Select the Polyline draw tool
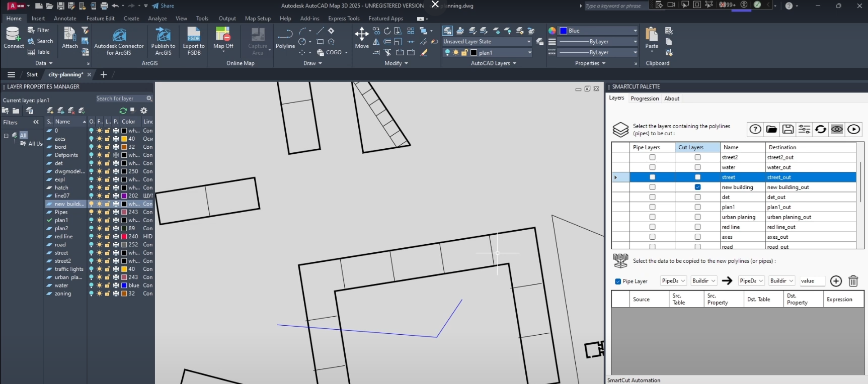Viewport: 868px width, 384px height. click(285, 38)
